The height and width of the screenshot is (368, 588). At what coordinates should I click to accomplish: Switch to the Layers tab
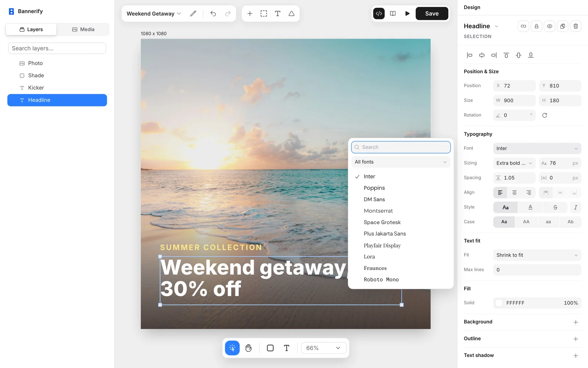31,29
